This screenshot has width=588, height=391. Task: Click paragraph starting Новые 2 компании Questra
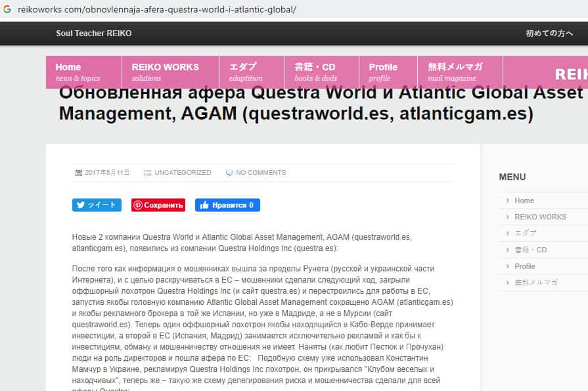pyautogui.click(x=242, y=242)
